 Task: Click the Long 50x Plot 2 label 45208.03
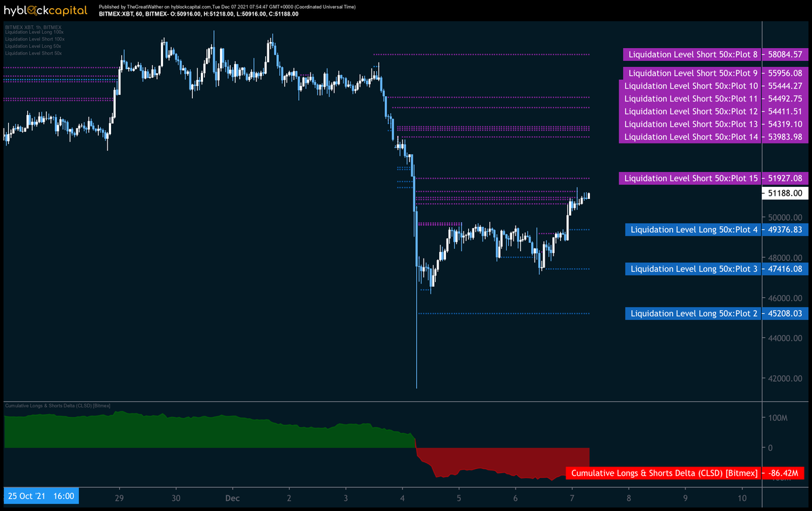tap(717, 314)
